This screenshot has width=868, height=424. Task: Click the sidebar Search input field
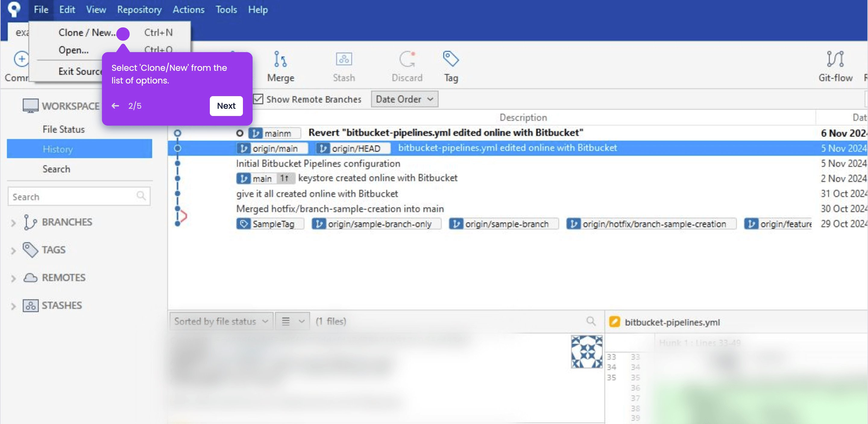79,196
